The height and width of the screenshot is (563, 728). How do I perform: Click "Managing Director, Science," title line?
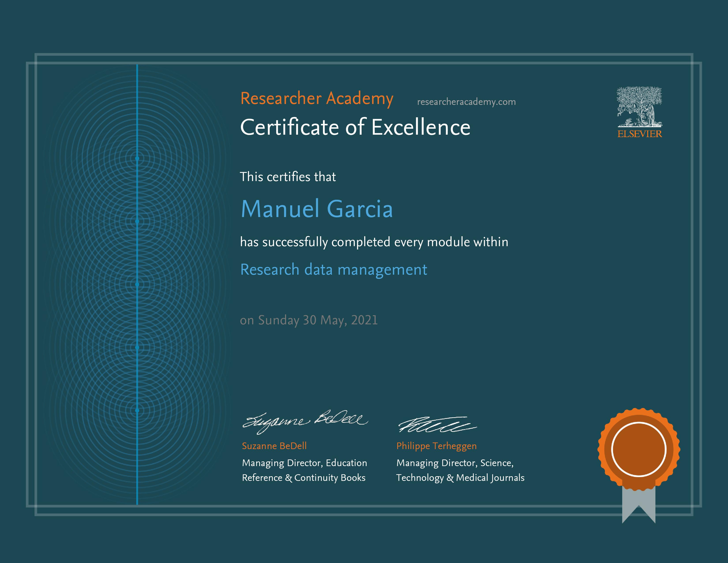coord(455,463)
